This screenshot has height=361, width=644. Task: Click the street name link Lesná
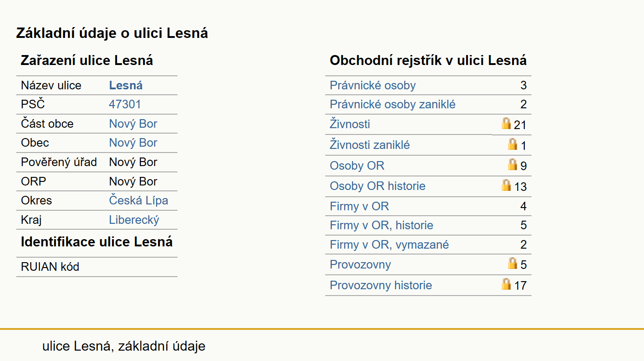click(x=126, y=85)
